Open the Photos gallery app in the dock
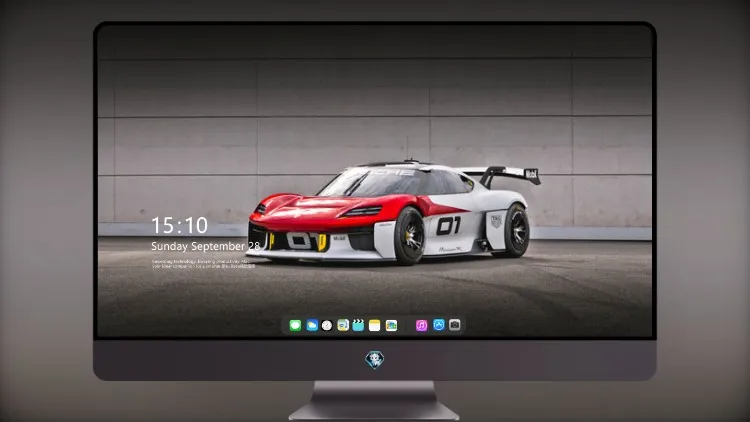Image resolution: width=750 pixels, height=422 pixels. (x=391, y=325)
